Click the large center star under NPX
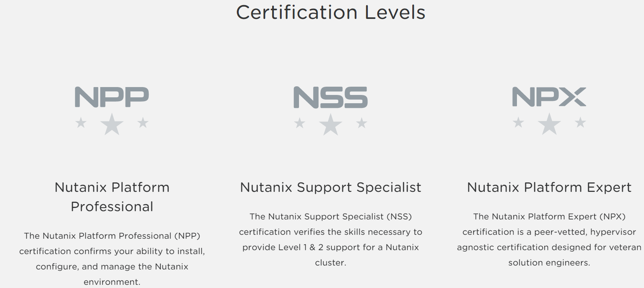644x288 pixels. point(549,124)
